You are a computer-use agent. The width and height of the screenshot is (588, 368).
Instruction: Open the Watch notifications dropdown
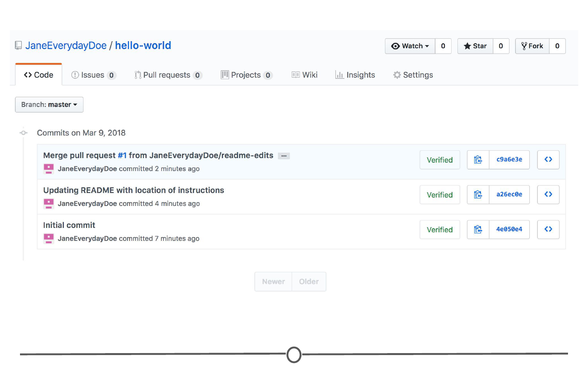(410, 46)
